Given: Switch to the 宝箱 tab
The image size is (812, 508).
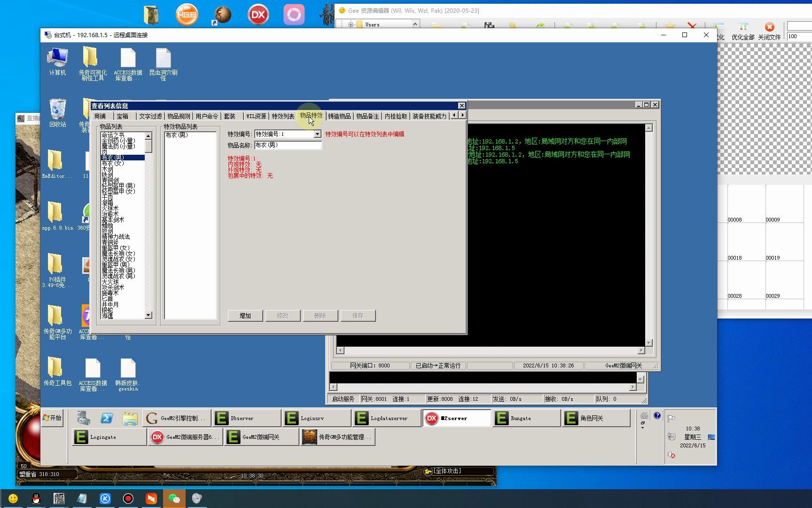Looking at the screenshot, I should [122, 116].
